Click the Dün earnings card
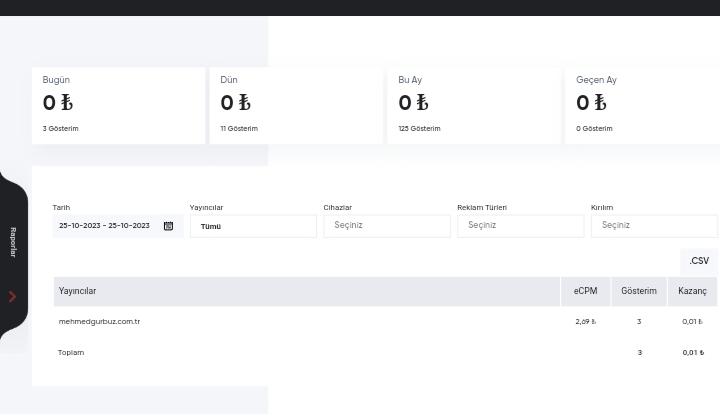This screenshot has height=414, width=720. click(296, 106)
